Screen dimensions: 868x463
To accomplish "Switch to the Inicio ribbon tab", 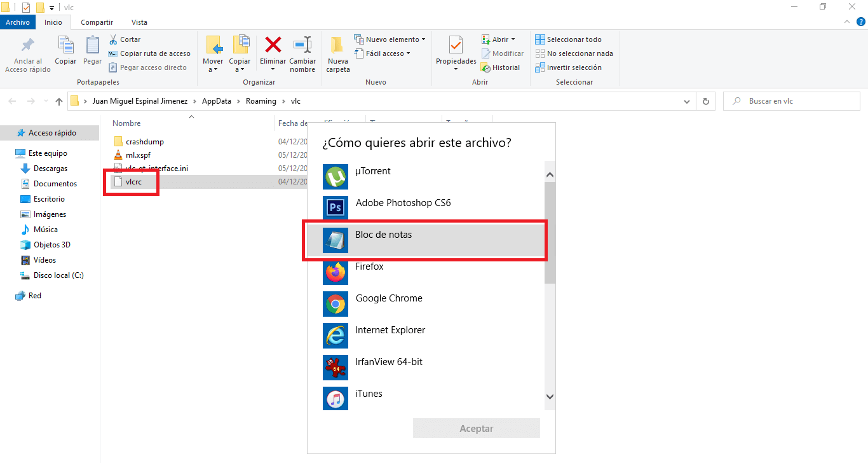I will (53, 22).
